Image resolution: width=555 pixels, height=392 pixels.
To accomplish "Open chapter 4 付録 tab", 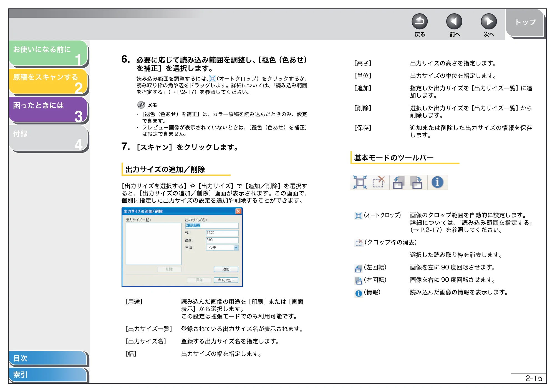I will point(48,138).
